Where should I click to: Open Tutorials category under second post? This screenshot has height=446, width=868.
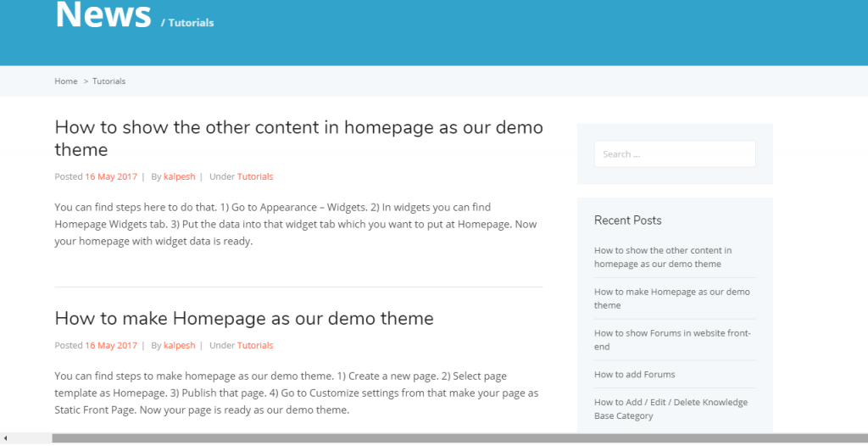(255, 345)
